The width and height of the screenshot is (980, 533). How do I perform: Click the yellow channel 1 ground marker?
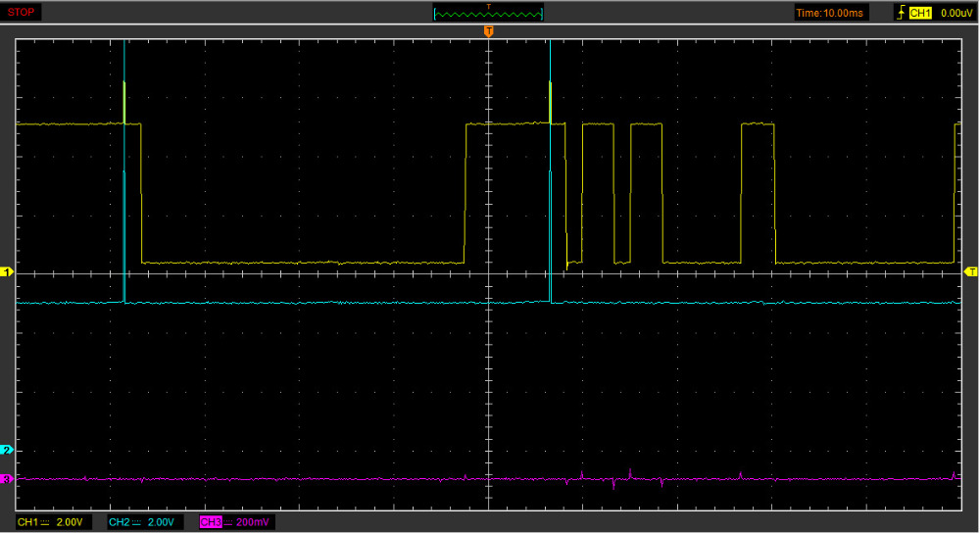[9, 271]
